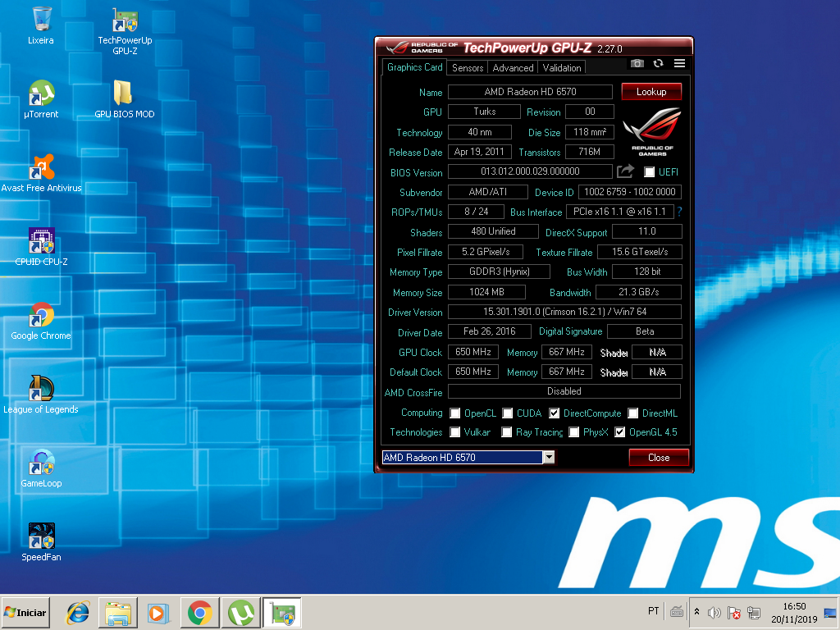The height and width of the screenshot is (630, 840).
Task: Launch Avast Free Antivirus shortcut
Action: click(x=41, y=173)
